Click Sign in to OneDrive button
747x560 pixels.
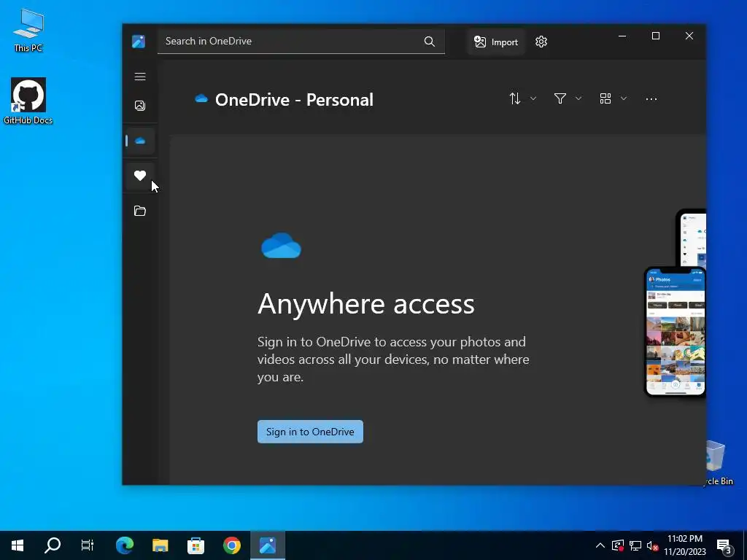pyautogui.click(x=310, y=432)
